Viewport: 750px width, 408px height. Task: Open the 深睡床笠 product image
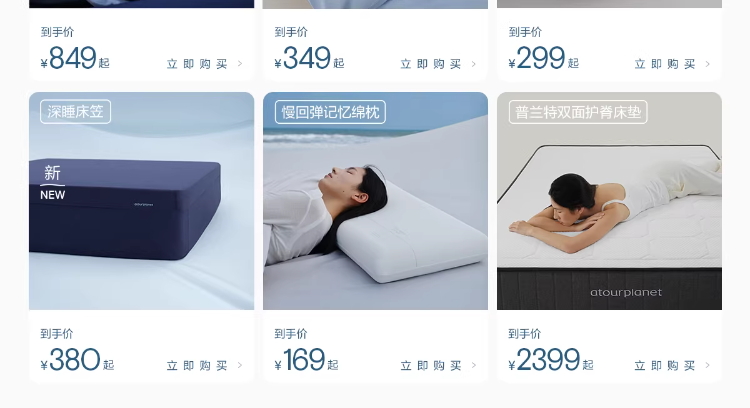(x=142, y=201)
